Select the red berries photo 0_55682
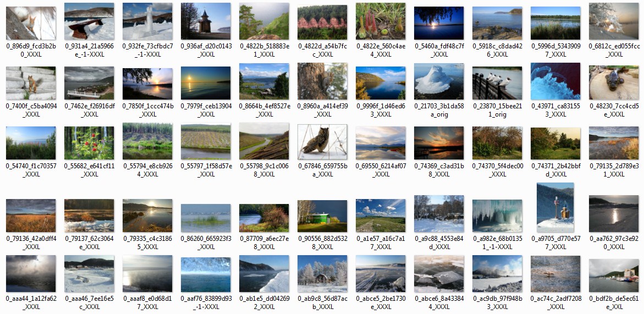This screenshot has height=314, width=644. click(89, 143)
